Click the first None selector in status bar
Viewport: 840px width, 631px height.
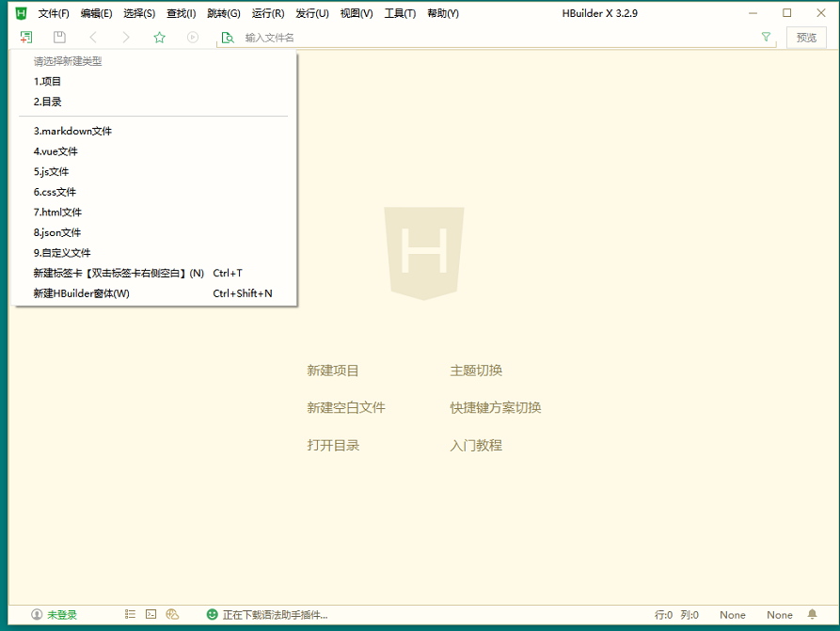click(x=733, y=615)
